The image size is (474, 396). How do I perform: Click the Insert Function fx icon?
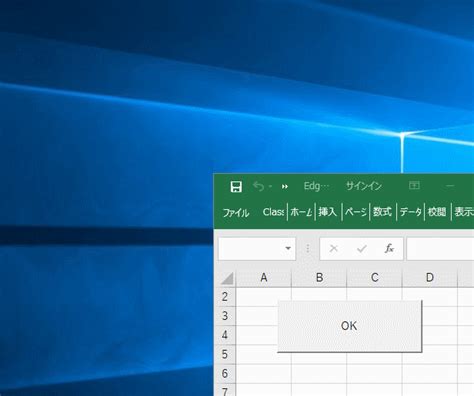(x=389, y=248)
